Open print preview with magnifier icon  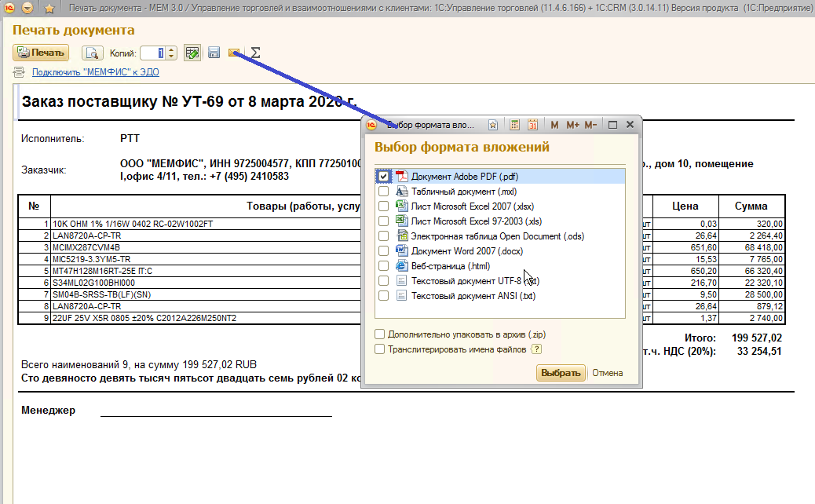(93, 53)
